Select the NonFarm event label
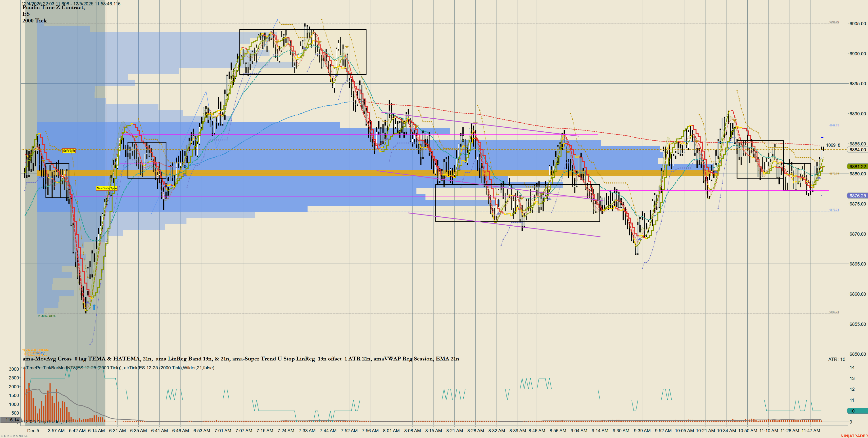 click(69, 151)
